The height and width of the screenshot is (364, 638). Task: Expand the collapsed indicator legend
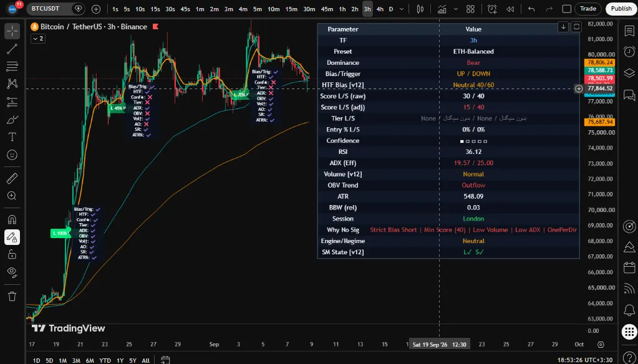(38, 39)
